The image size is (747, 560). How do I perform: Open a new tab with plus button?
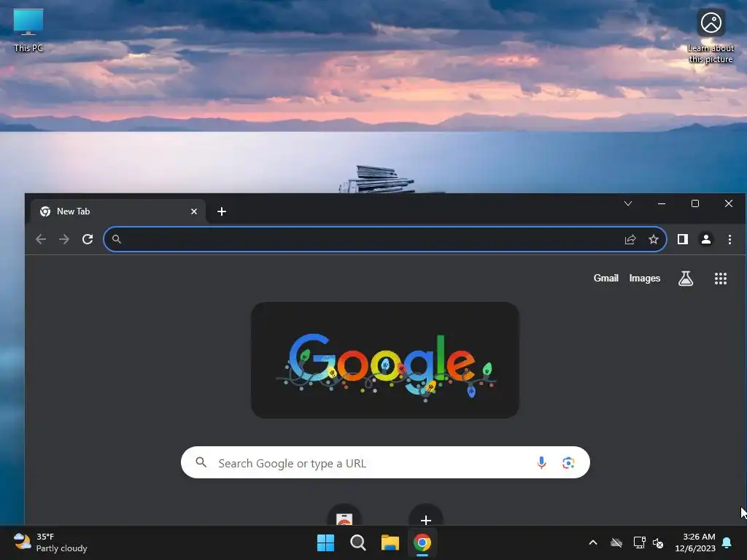pyautogui.click(x=222, y=211)
